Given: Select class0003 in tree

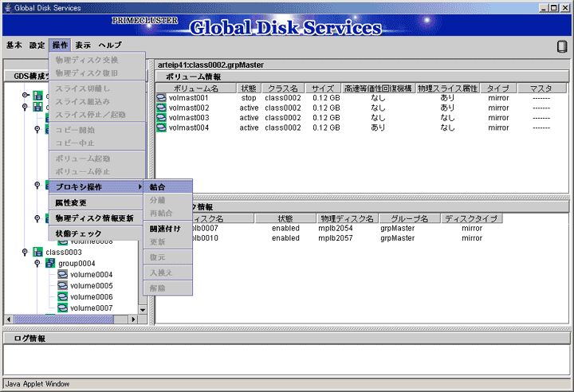Looking at the screenshot, I should click(64, 253).
